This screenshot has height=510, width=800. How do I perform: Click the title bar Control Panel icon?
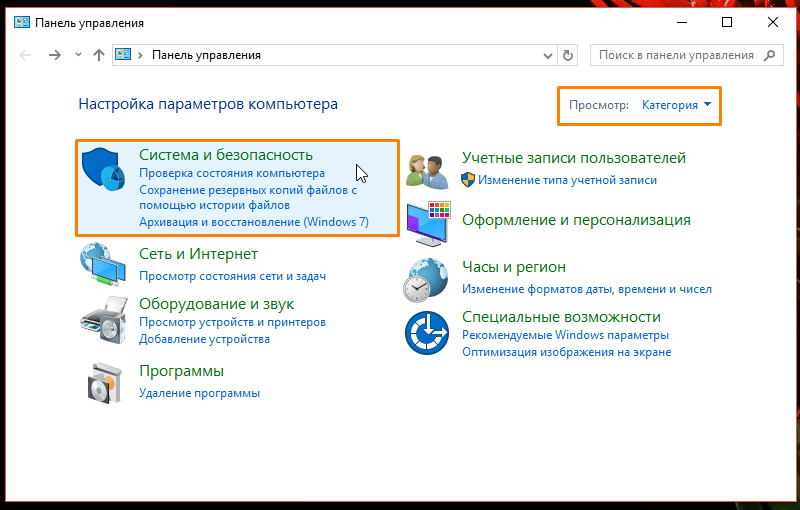pyautogui.click(x=21, y=23)
